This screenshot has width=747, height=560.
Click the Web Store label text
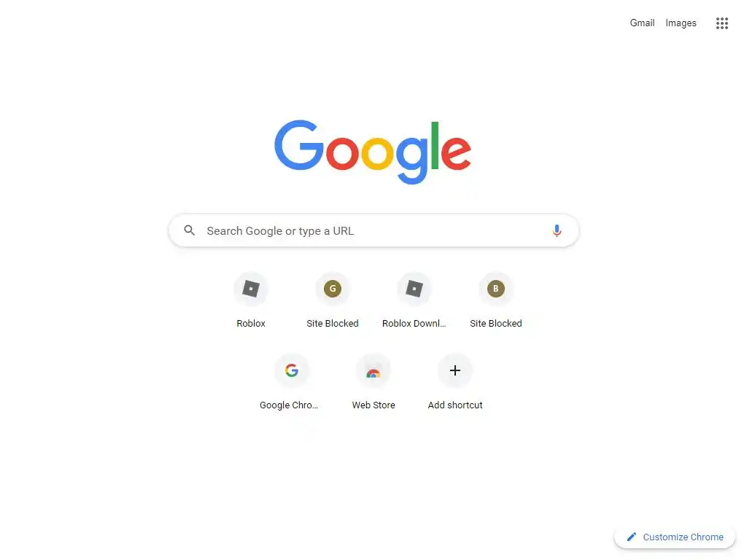pos(373,405)
